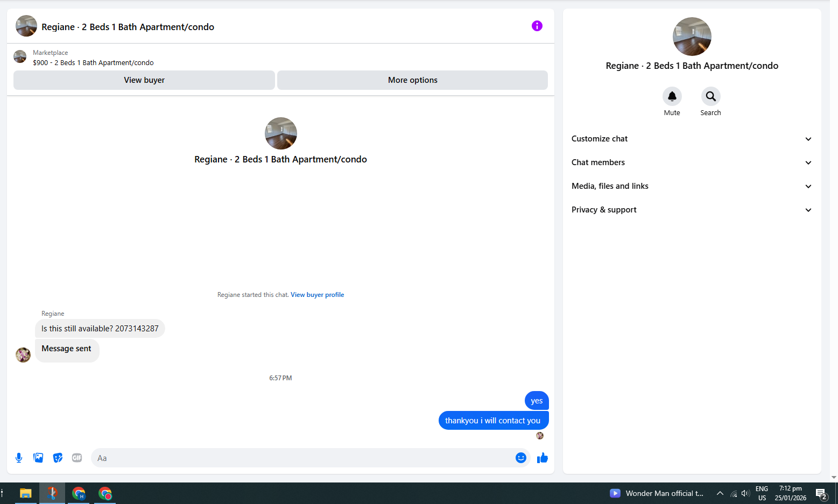Expand the Privacy & support section
838x504 pixels.
692,210
